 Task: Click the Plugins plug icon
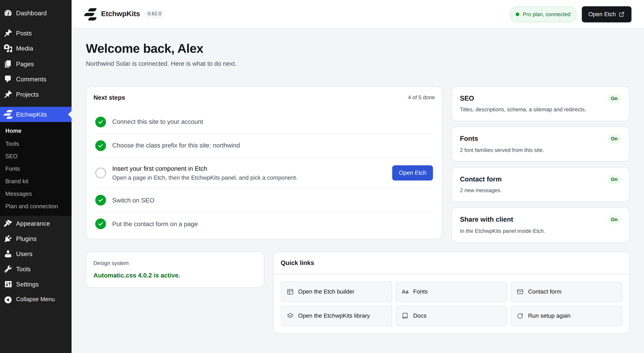[8, 239]
